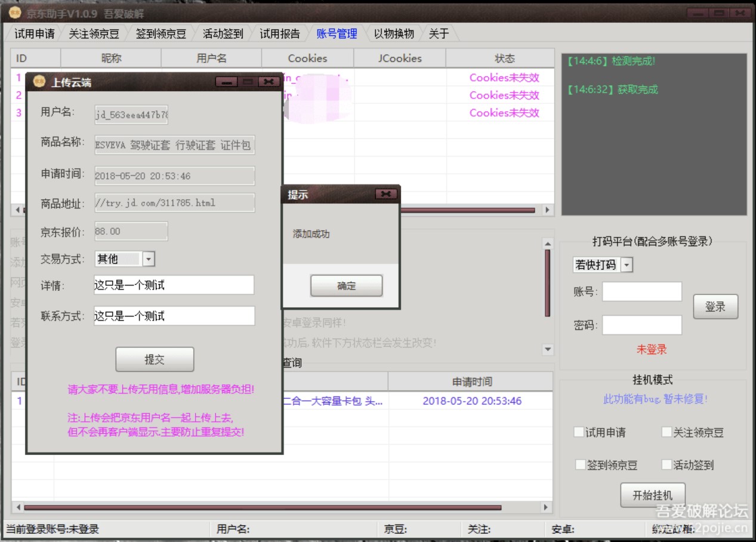Open the 若快打码 platform dropdown
Viewport: 756px width, 542px height.
(x=625, y=264)
